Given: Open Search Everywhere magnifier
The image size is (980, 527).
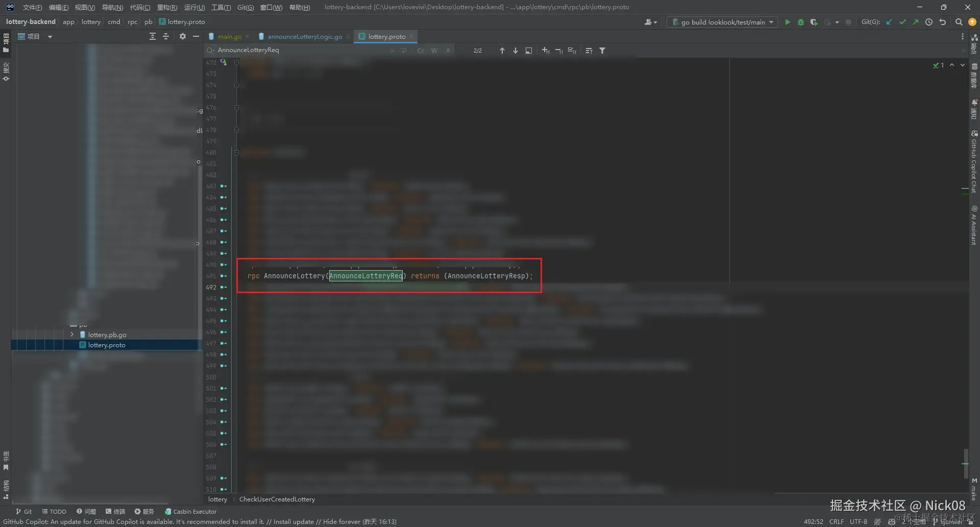Looking at the screenshot, I should click(x=959, y=22).
